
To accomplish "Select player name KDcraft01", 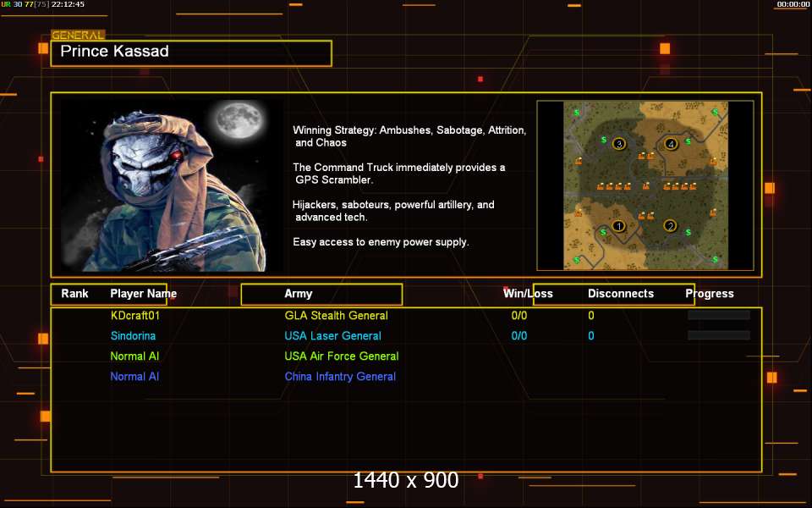I will (x=135, y=315).
